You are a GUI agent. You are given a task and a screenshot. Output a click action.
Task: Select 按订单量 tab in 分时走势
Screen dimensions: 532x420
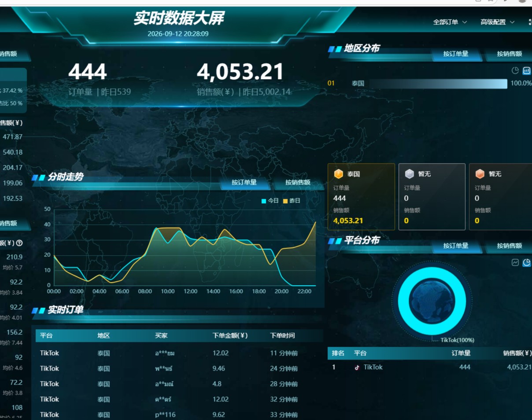point(244,182)
